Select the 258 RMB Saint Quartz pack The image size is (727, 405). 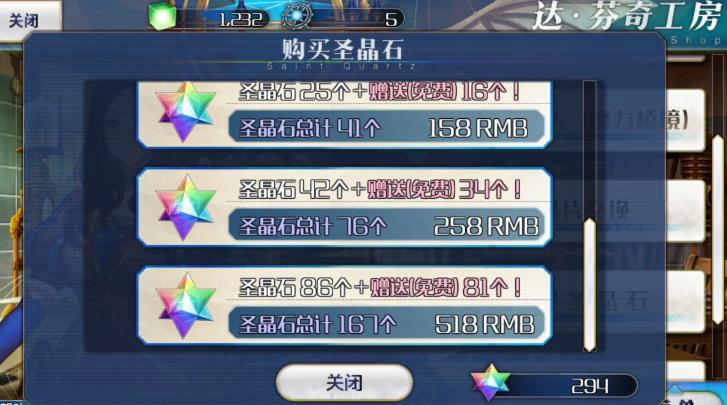pos(344,207)
